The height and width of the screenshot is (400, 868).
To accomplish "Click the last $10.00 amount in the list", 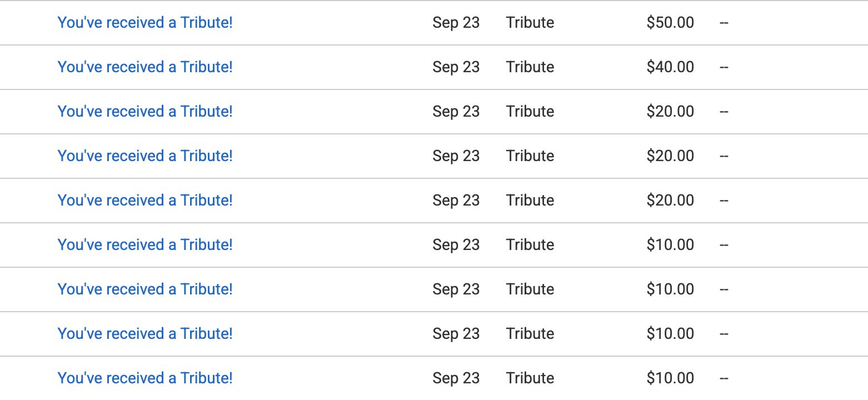I will 670,378.
